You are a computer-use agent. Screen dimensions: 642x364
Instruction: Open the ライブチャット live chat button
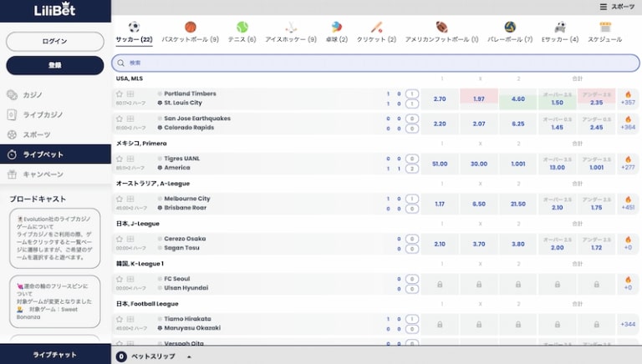55,355
